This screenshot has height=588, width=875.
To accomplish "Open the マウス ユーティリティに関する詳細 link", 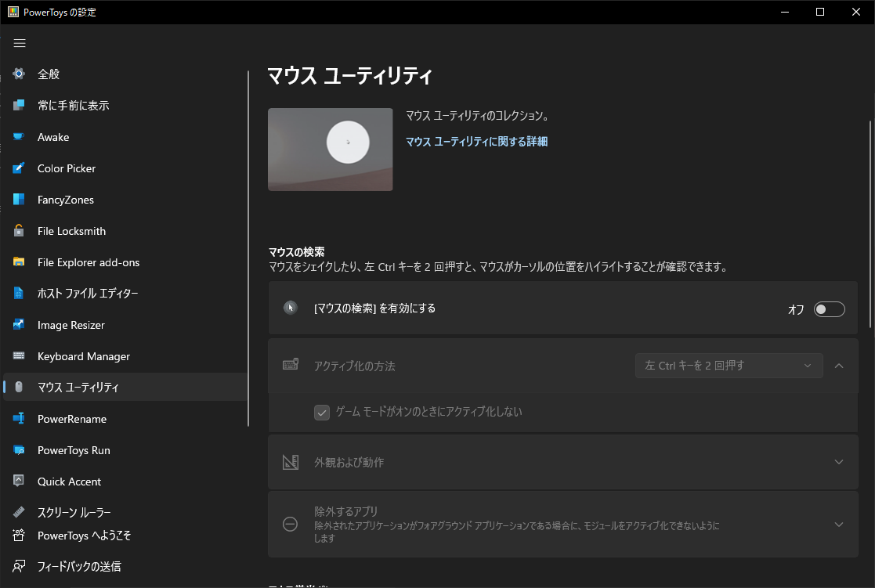I will (x=476, y=141).
